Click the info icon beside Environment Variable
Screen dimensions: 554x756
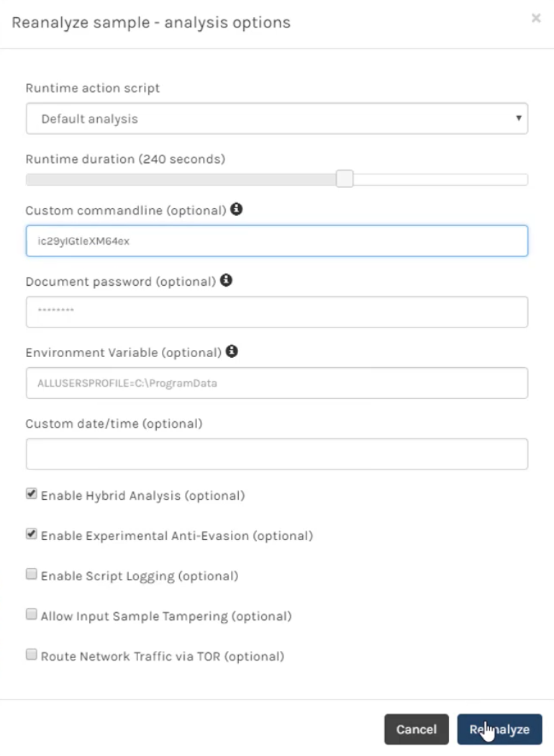[232, 351]
